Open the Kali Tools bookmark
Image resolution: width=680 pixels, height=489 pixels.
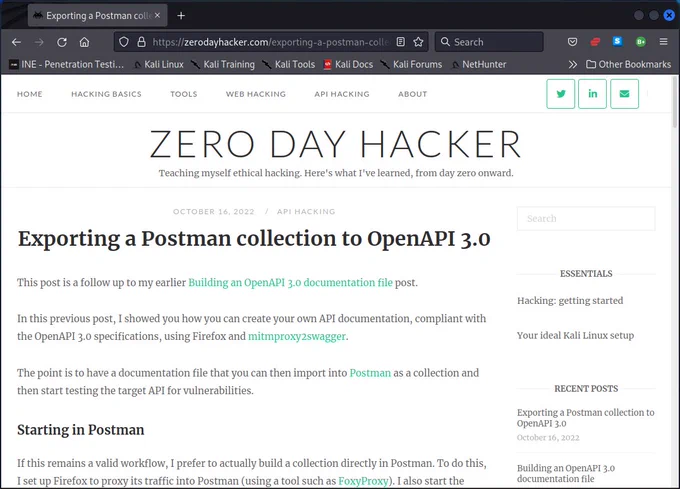(289, 65)
